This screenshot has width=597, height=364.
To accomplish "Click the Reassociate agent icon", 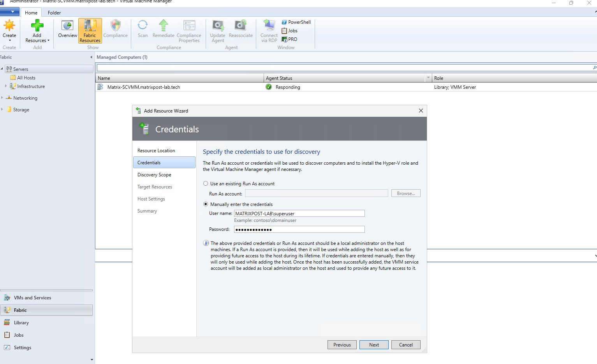I will point(241,26).
